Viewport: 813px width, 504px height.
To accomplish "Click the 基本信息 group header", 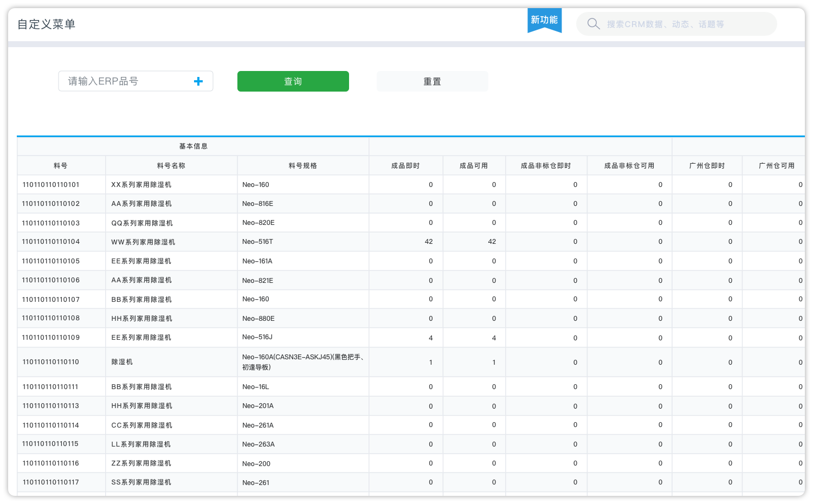I will point(193,146).
